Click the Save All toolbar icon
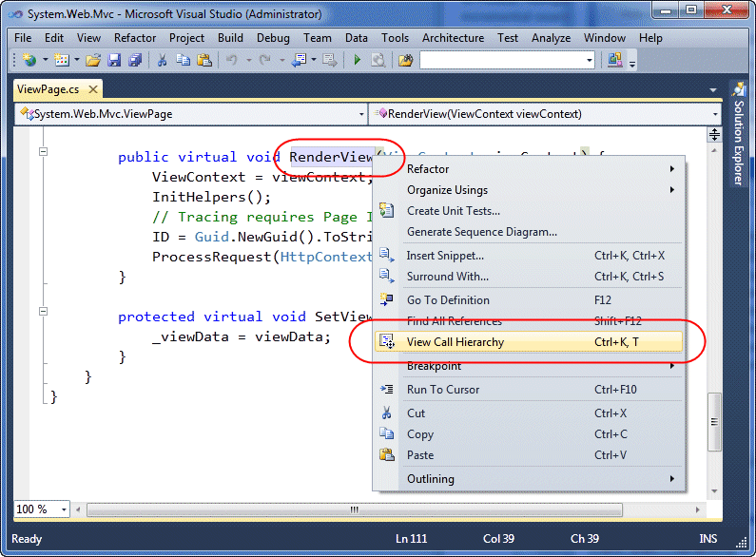 (135, 60)
